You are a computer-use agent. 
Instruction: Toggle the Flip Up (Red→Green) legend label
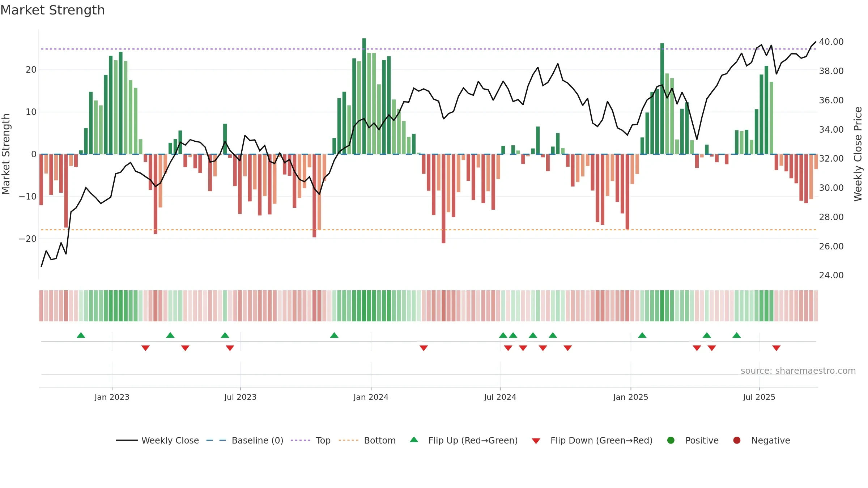(x=473, y=440)
